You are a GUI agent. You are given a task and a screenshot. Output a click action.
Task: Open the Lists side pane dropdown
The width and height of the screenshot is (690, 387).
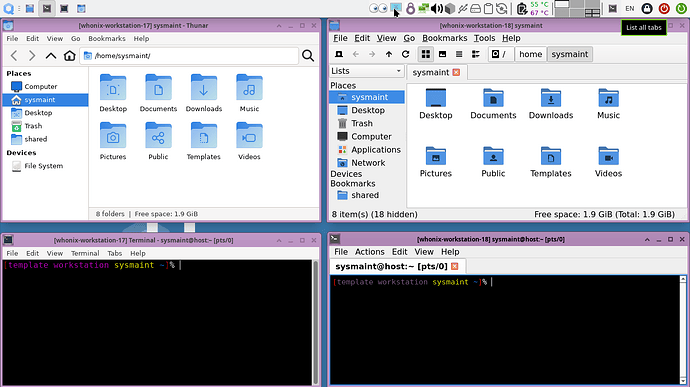[x=367, y=71]
